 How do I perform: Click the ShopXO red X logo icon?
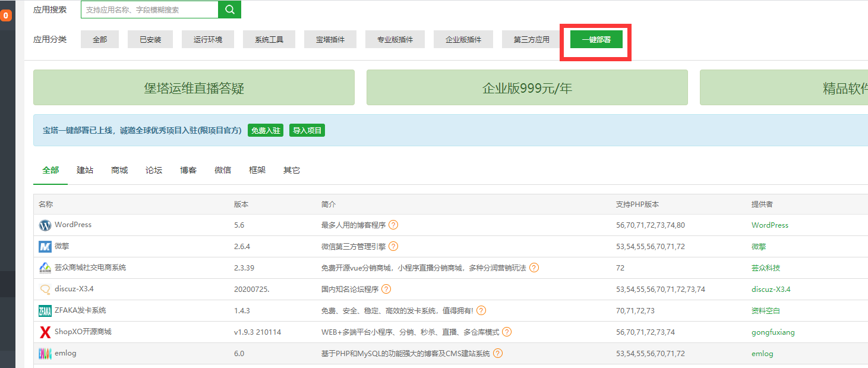[x=45, y=332]
